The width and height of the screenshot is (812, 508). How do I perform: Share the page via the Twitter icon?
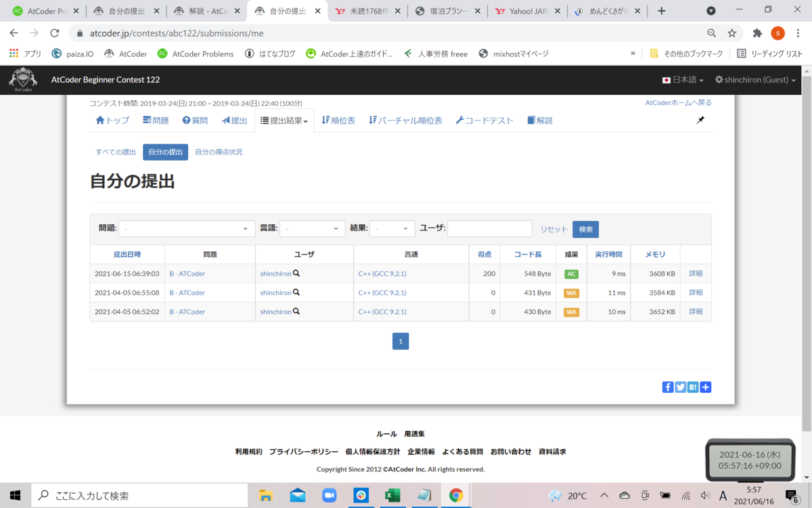(x=680, y=387)
